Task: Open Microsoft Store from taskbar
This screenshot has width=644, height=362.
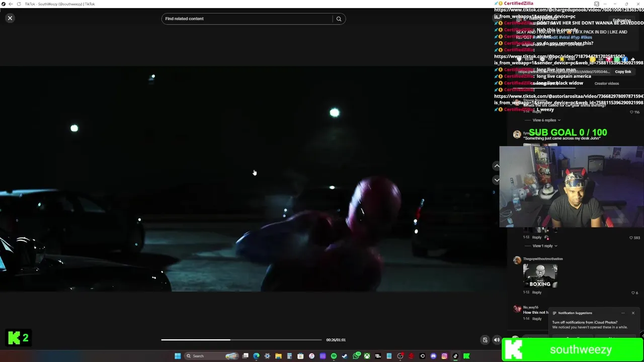Action: (300, 356)
